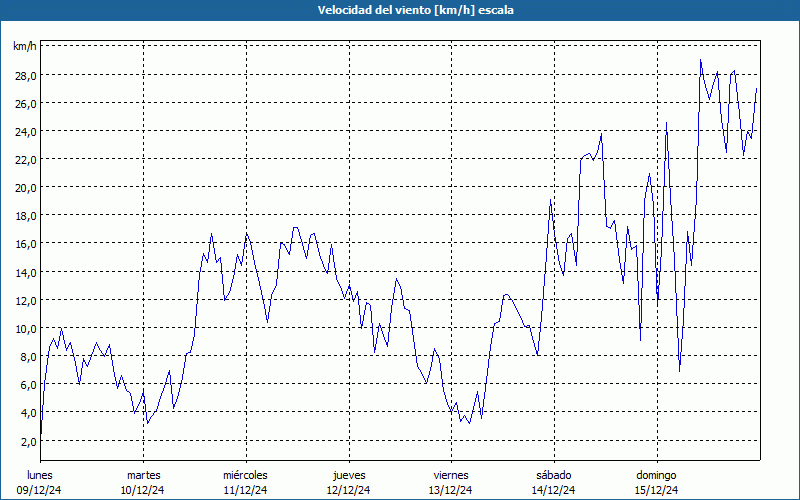Select the date 13/12/24
This screenshot has width=800, height=500.
(x=451, y=490)
